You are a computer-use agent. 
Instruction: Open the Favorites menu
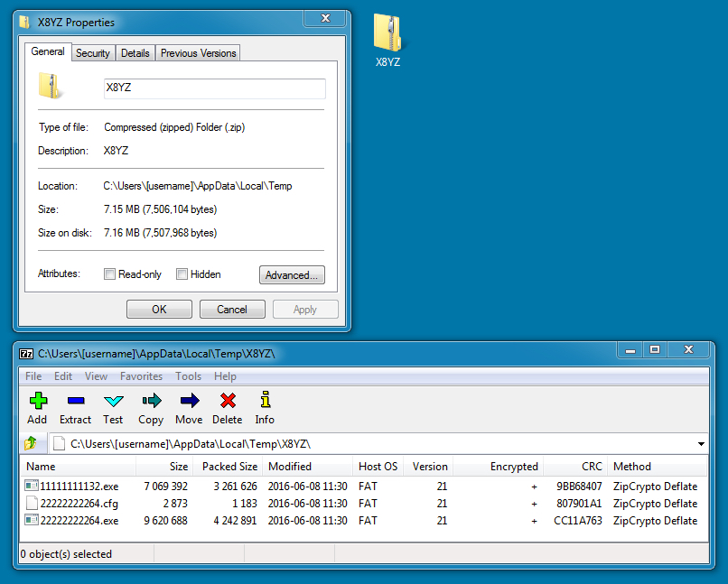(141, 376)
